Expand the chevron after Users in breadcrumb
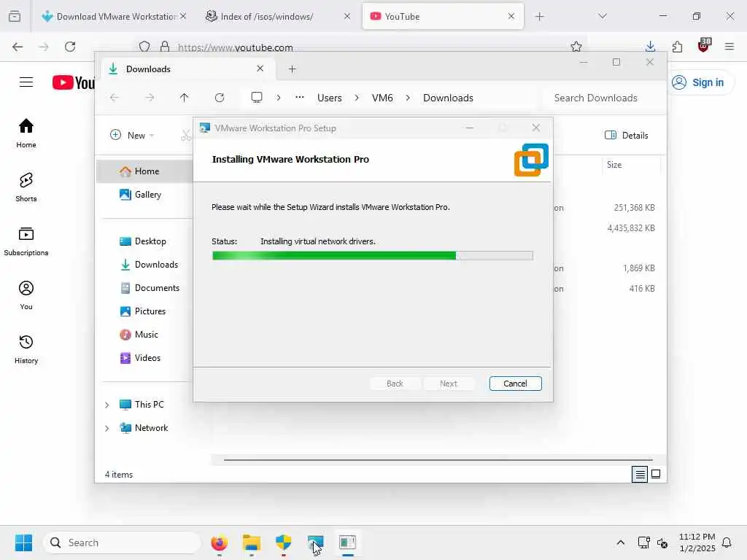Image resolution: width=747 pixels, height=560 pixels. [x=356, y=98]
